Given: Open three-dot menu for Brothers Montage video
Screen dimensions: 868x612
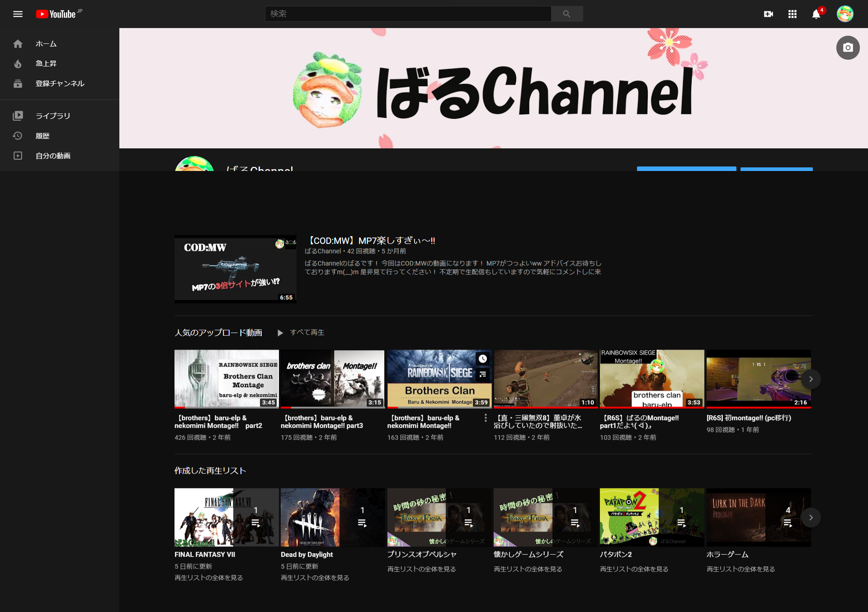Looking at the screenshot, I should [x=486, y=418].
